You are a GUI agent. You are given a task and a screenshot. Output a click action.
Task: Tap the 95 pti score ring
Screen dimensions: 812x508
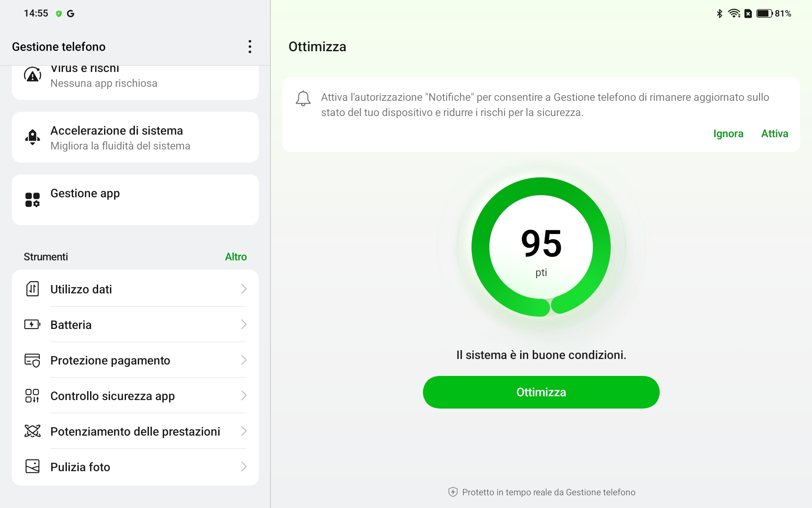541,247
